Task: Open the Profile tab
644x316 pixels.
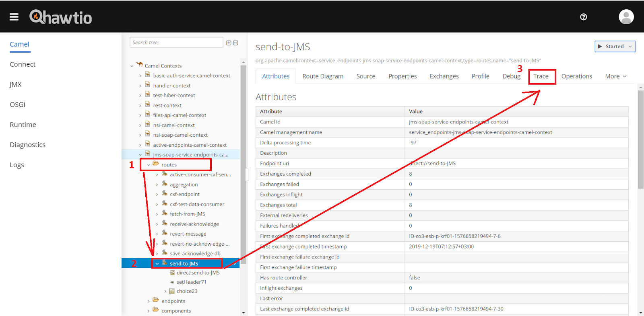Action: [481, 76]
